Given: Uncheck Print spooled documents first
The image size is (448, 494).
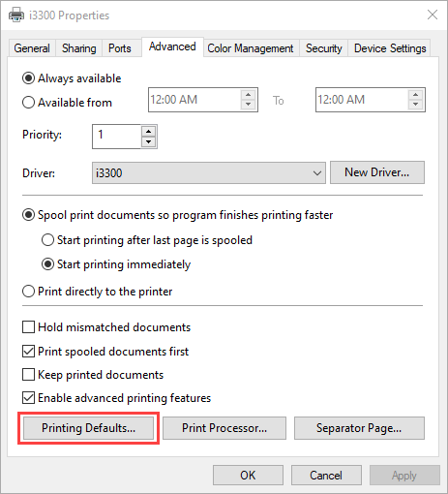Looking at the screenshot, I should pos(28,351).
